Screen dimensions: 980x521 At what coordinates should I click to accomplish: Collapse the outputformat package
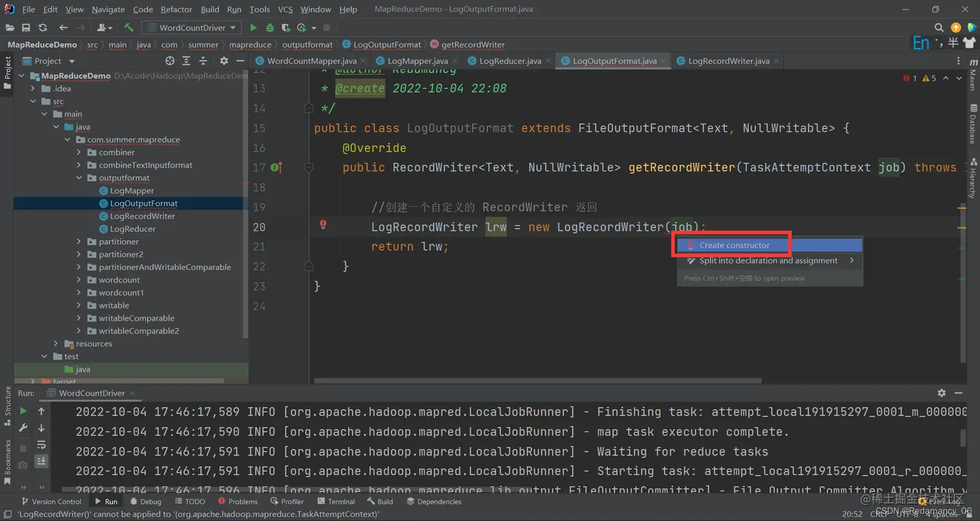point(79,178)
